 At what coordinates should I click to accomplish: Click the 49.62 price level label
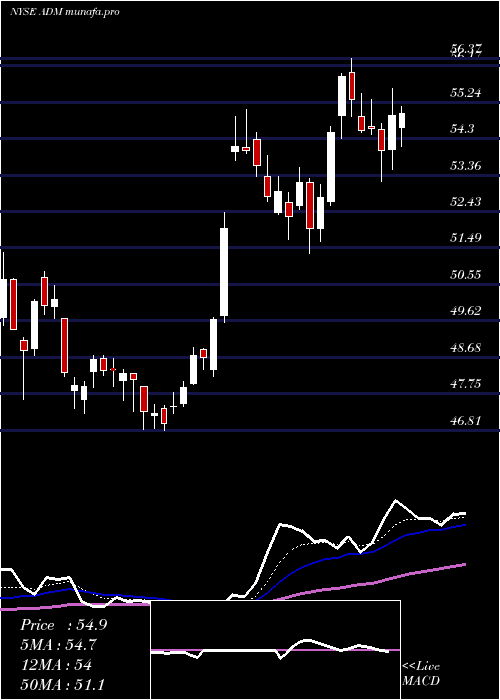click(466, 311)
